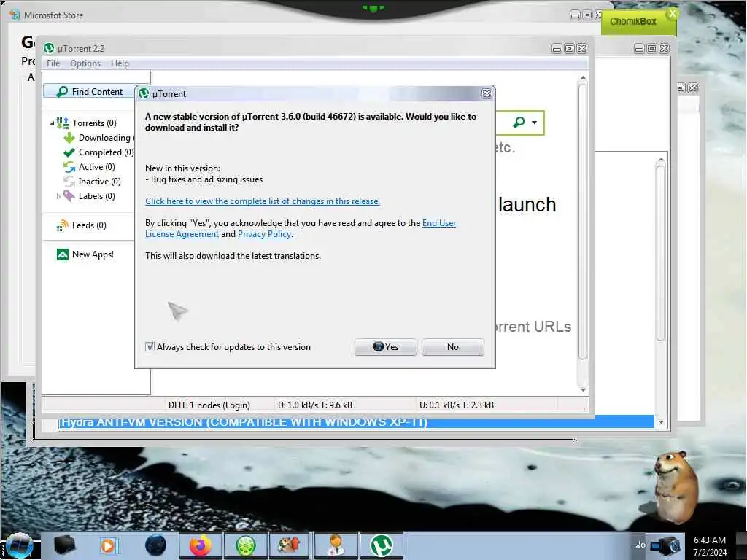Open the black box taskbar icon

pos(64,545)
